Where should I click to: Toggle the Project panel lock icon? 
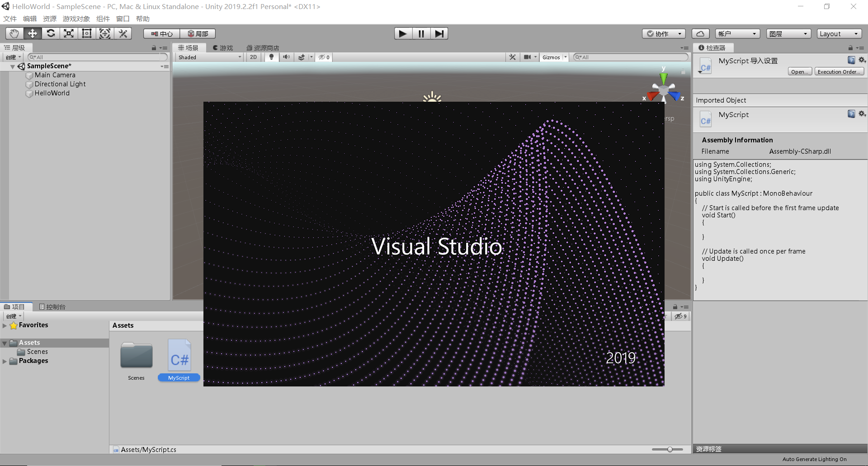[675, 307]
